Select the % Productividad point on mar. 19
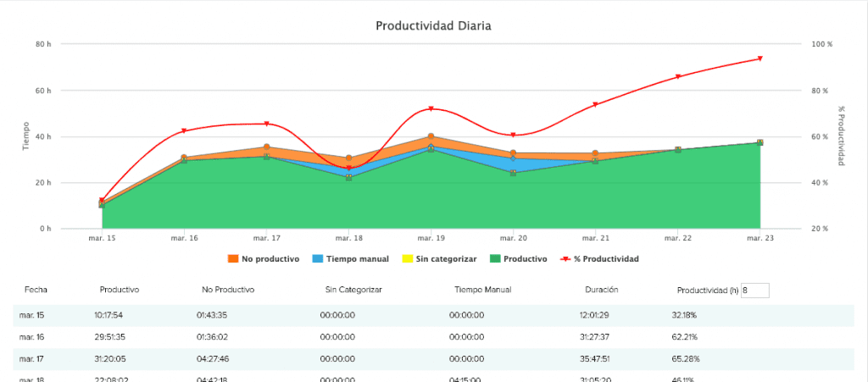The image size is (868, 382). (x=431, y=109)
